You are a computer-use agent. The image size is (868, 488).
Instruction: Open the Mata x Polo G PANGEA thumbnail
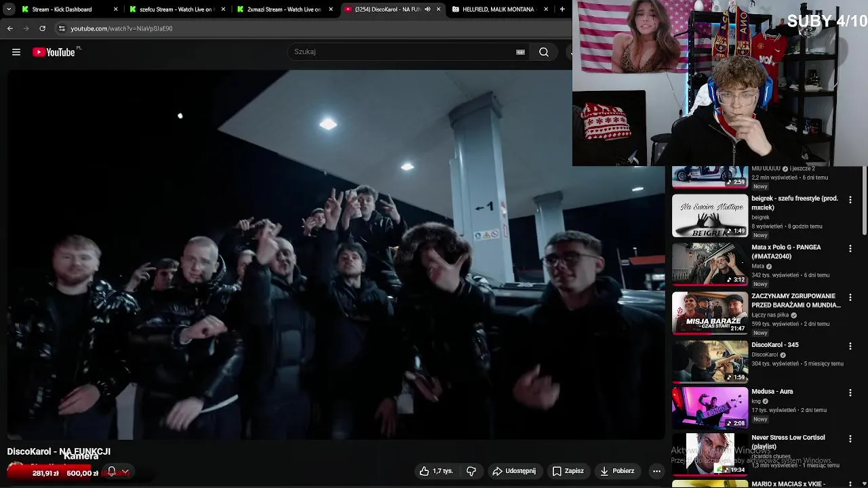click(710, 264)
